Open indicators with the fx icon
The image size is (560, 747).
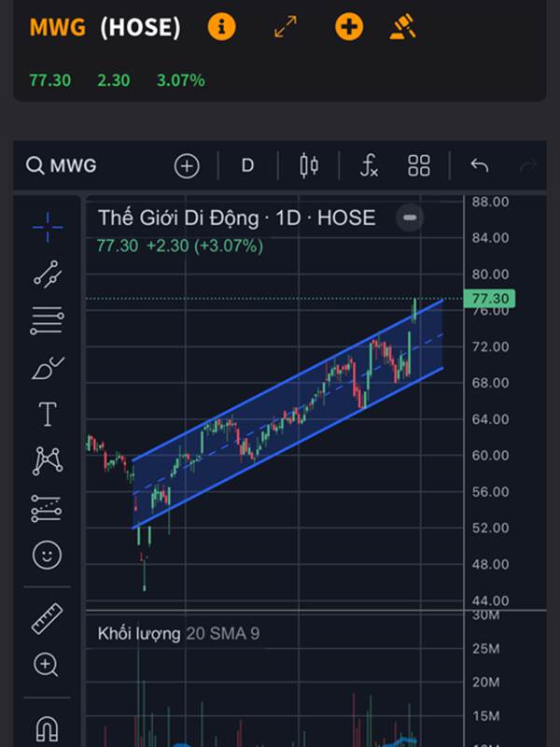click(x=370, y=166)
